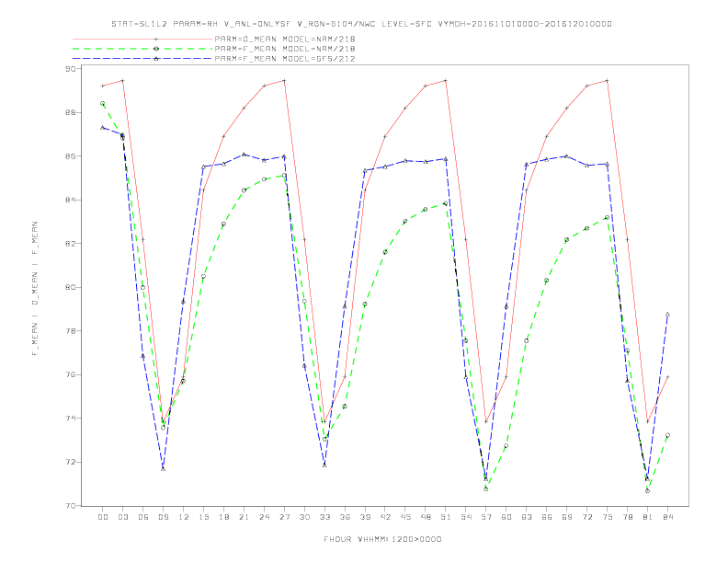Click the x-axis tick label 15
This screenshot has width=728, height=563.
(x=203, y=517)
